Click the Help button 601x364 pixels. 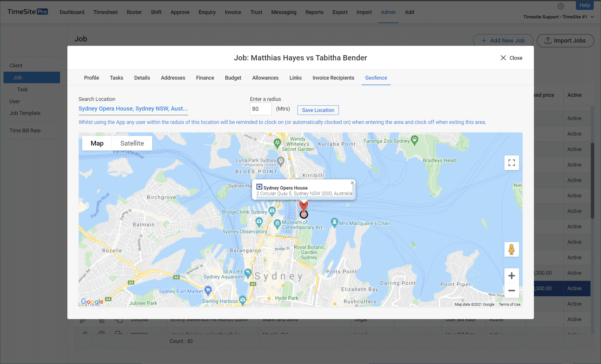coord(585,5)
